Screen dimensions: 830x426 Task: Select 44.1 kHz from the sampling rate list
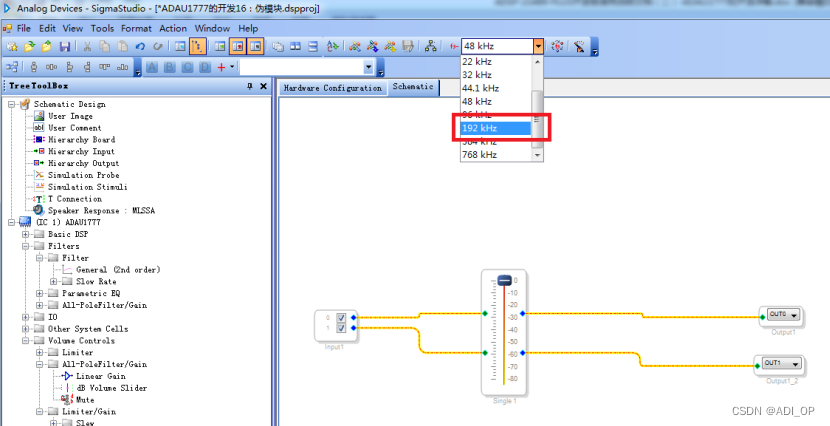coord(496,88)
